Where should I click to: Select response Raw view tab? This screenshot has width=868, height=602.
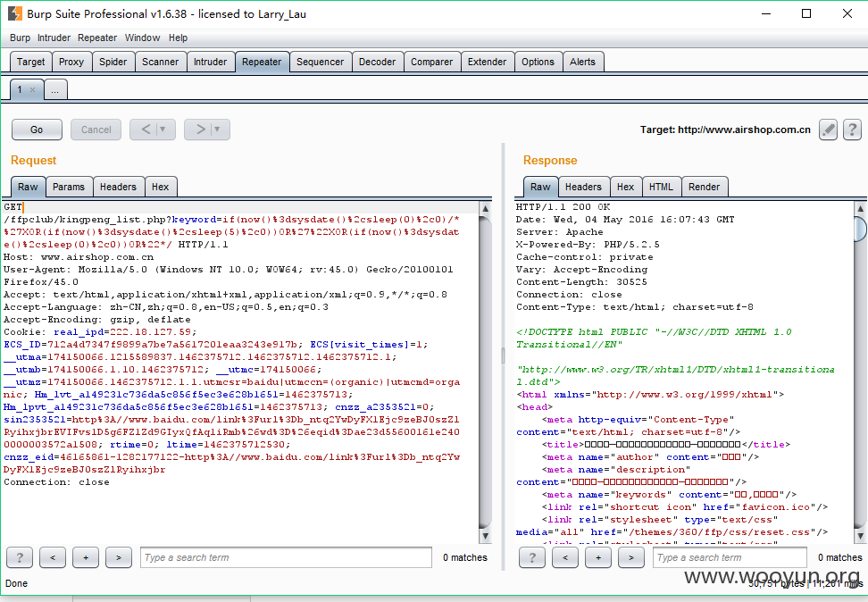coord(540,187)
